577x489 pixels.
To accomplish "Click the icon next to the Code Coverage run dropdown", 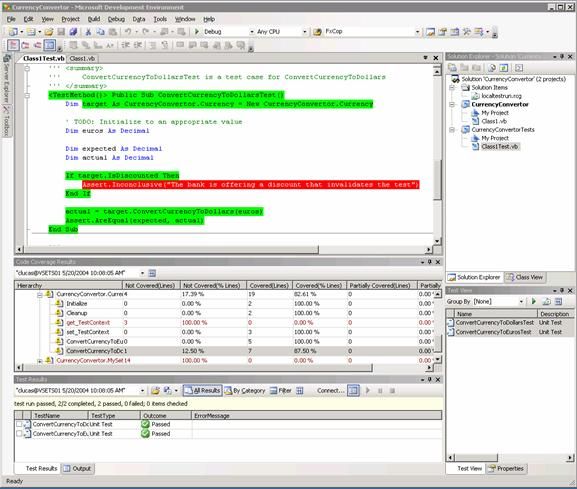I will 152,273.
